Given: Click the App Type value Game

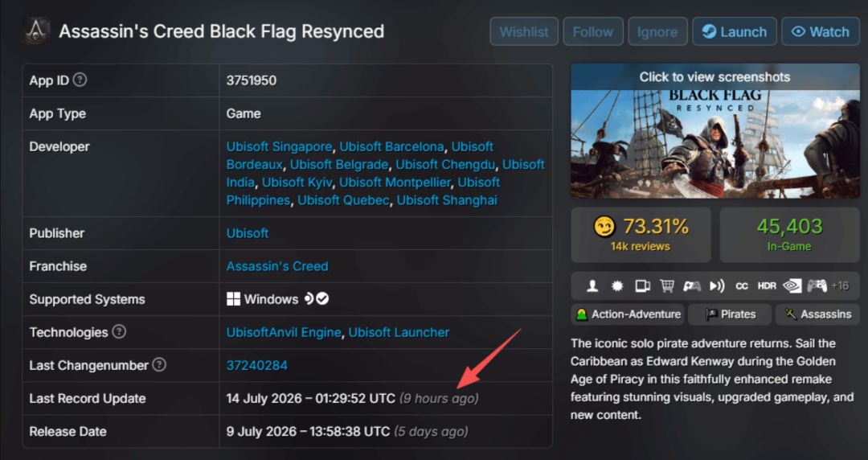Looking at the screenshot, I should coord(244,113).
